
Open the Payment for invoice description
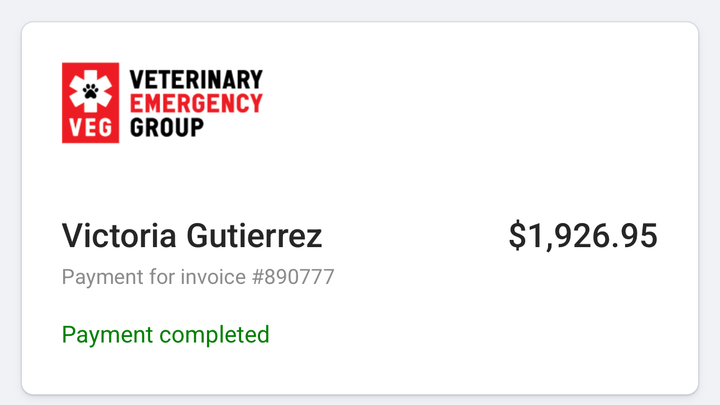click(x=198, y=277)
